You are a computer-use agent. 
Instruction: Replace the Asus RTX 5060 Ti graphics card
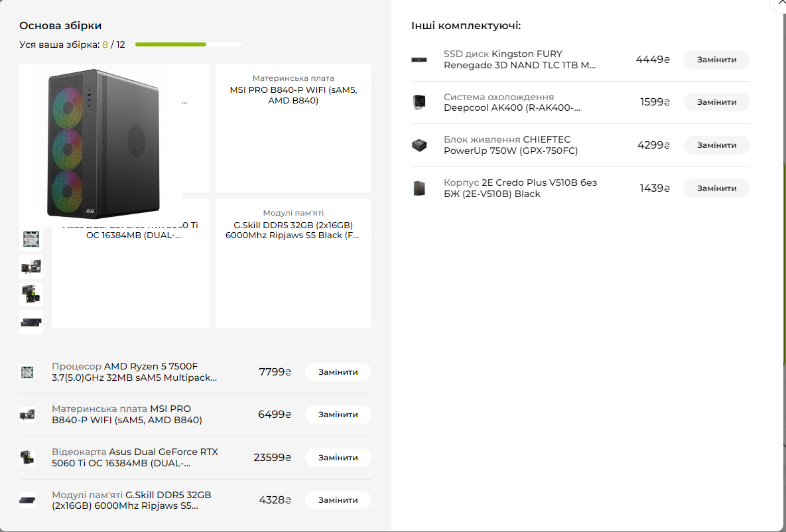(338, 457)
